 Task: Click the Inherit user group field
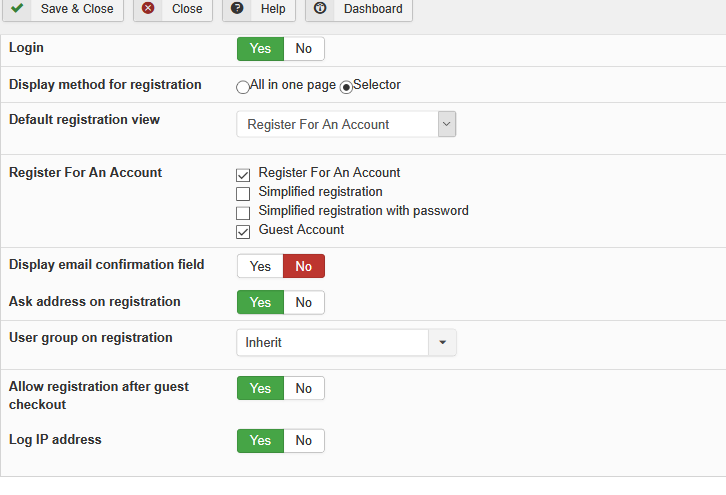[332, 342]
